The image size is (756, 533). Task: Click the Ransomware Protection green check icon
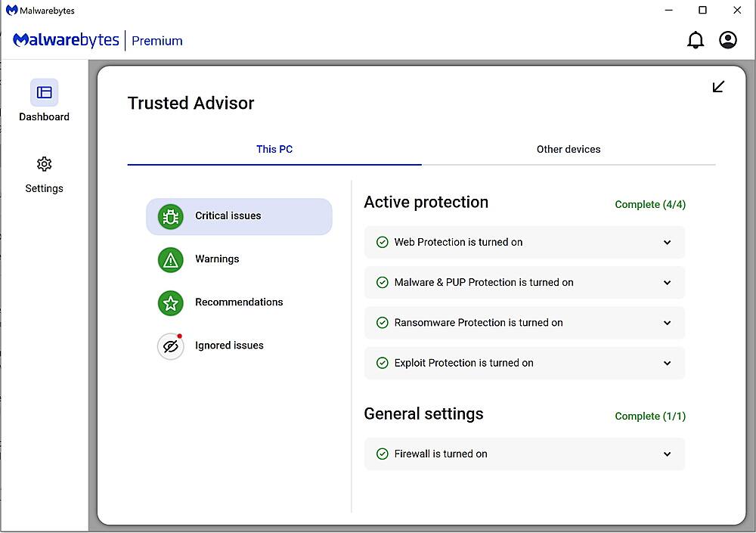point(383,323)
